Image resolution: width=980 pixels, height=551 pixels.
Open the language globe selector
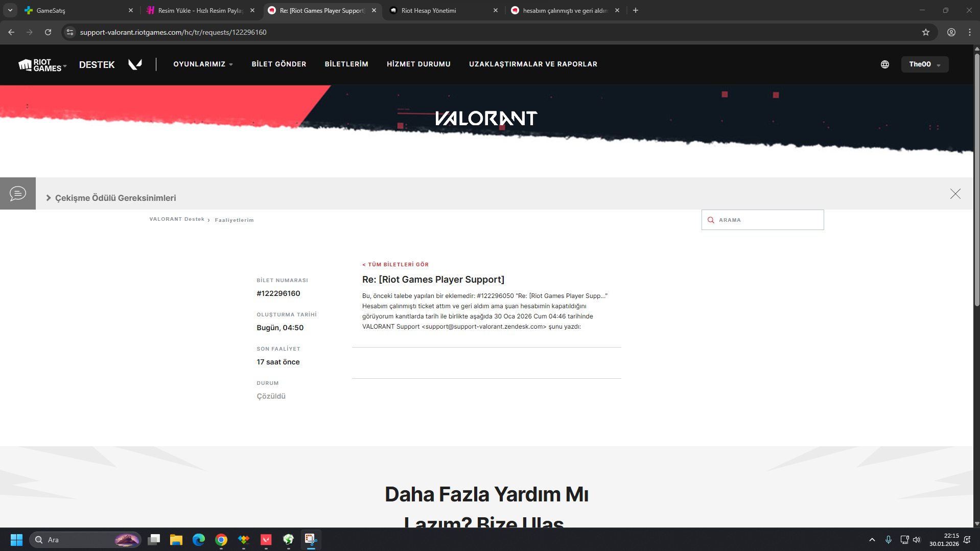885,64
